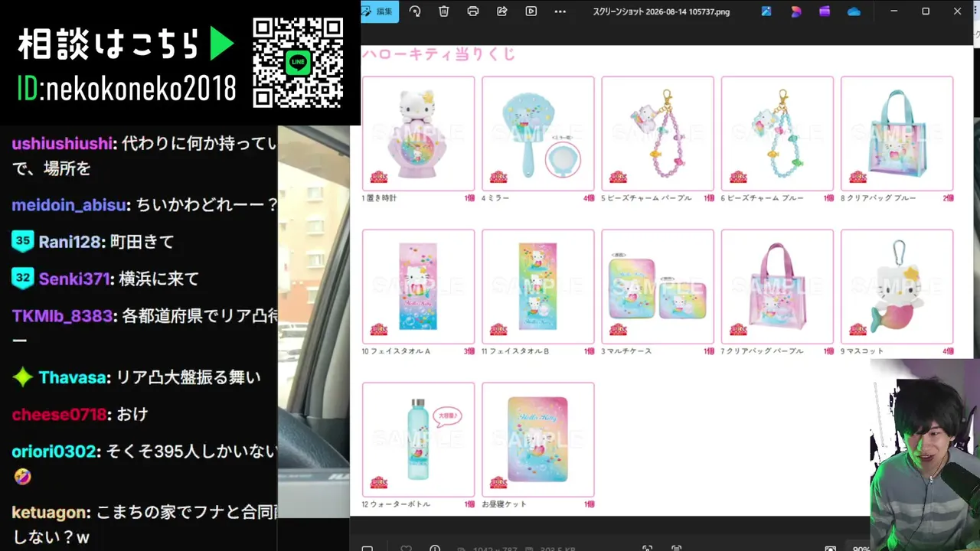Click the LINE QR code in the overlay
980x551 pixels.
pyautogui.click(x=298, y=63)
